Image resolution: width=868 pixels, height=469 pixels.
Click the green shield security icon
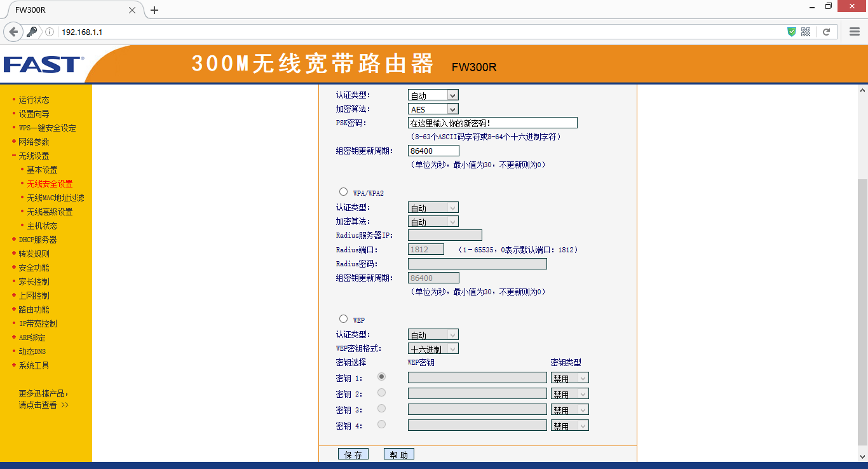point(791,32)
